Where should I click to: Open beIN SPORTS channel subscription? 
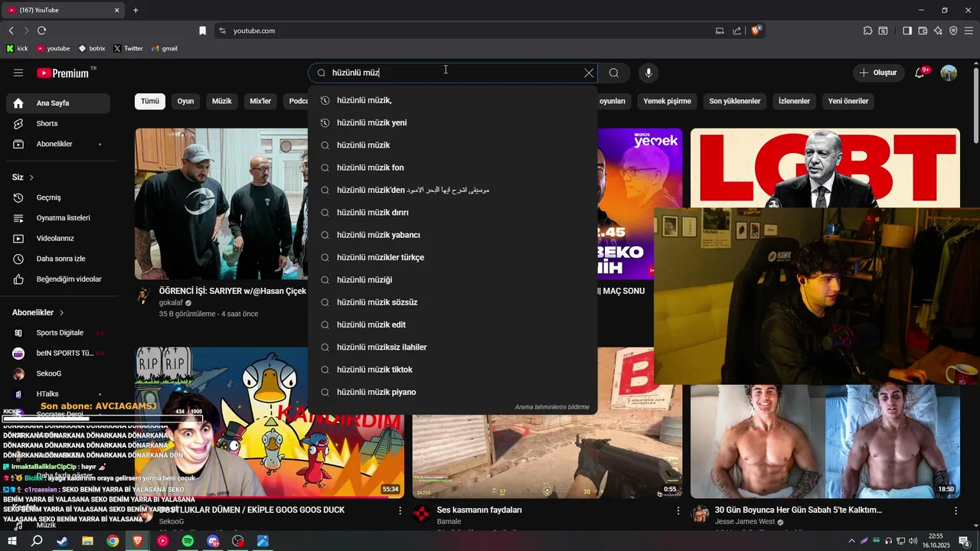pyautogui.click(x=58, y=353)
